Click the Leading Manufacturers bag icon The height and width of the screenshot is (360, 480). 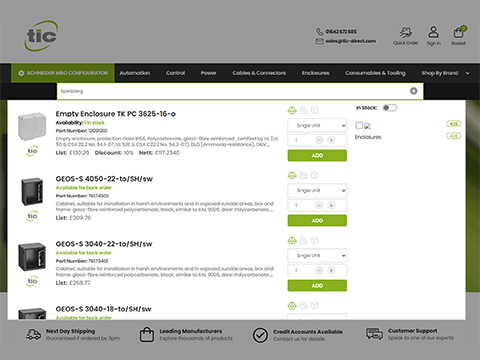(x=147, y=335)
